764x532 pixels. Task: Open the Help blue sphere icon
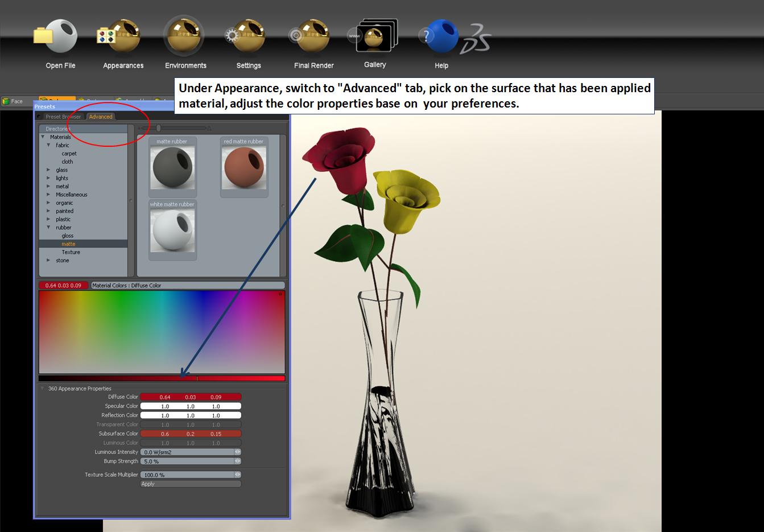pos(439,36)
